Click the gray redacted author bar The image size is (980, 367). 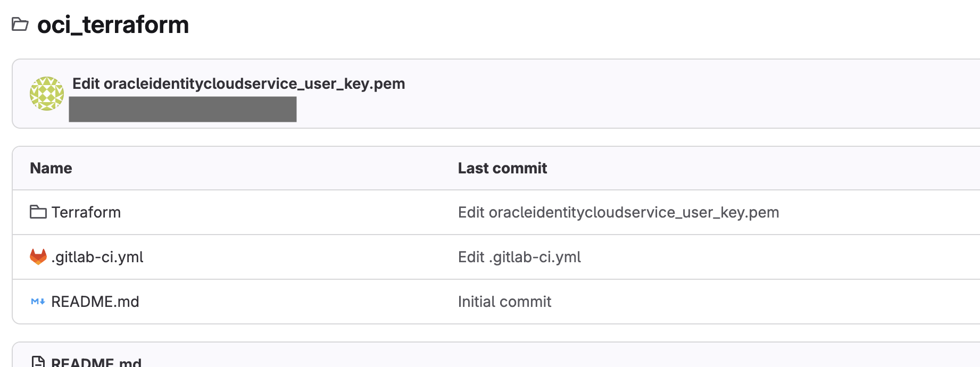(x=182, y=109)
